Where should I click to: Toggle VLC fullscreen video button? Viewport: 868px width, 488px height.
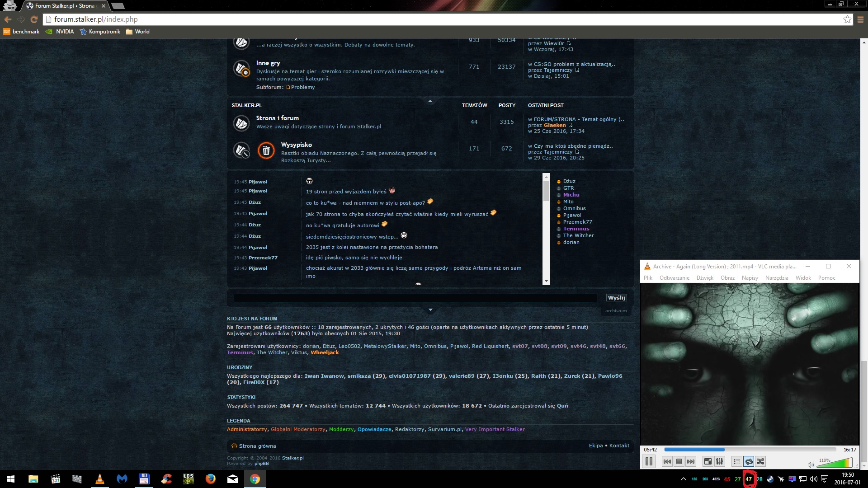(708, 461)
